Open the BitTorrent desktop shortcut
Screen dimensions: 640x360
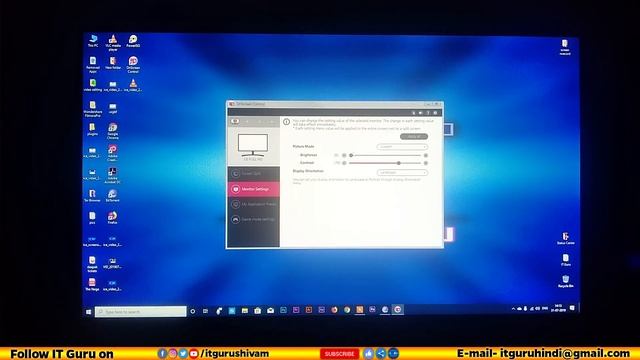coord(113,196)
